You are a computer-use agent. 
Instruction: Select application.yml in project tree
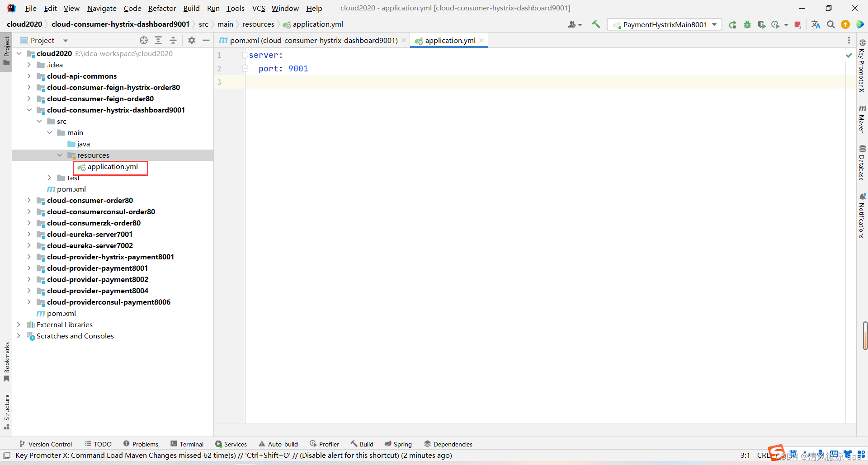pos(112,167)
